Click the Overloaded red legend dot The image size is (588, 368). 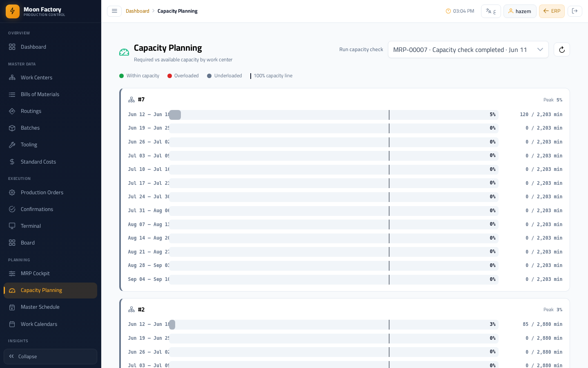coord(169,76)
